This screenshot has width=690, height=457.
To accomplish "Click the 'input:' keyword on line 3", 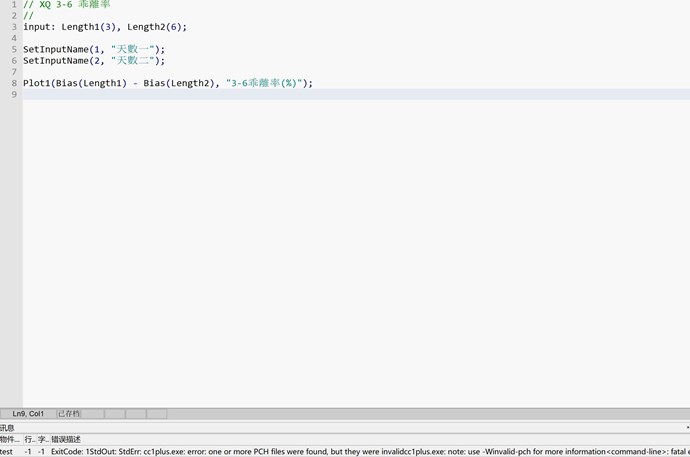I will coord(39,27).
